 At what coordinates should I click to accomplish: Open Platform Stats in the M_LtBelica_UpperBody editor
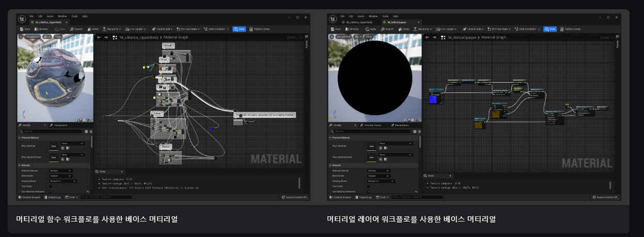coord(259,29)
